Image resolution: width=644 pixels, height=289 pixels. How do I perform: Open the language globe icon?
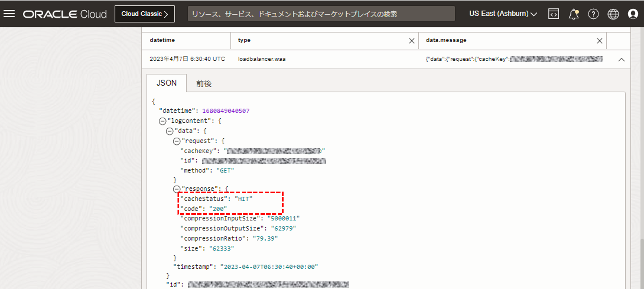click(x=613, y=14)
